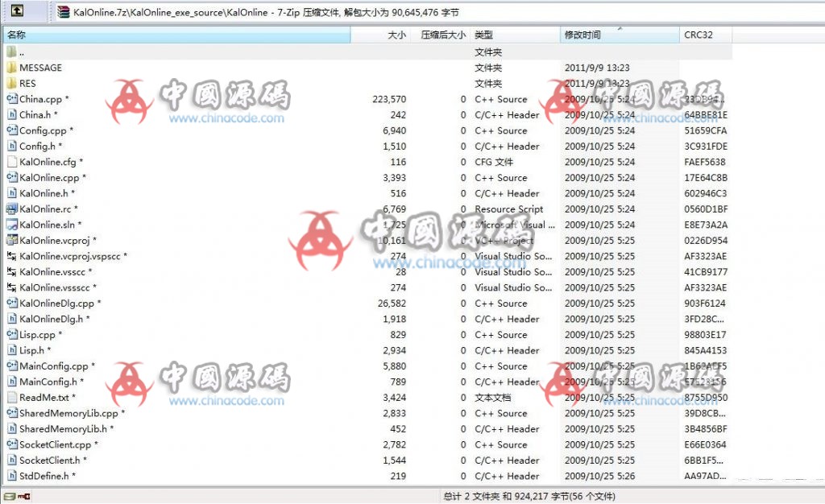The height and width of the screenshot is (504, 825).
Task: Click the China.cpp file icon
Action: pyautogui.click(x=11, y=99)
